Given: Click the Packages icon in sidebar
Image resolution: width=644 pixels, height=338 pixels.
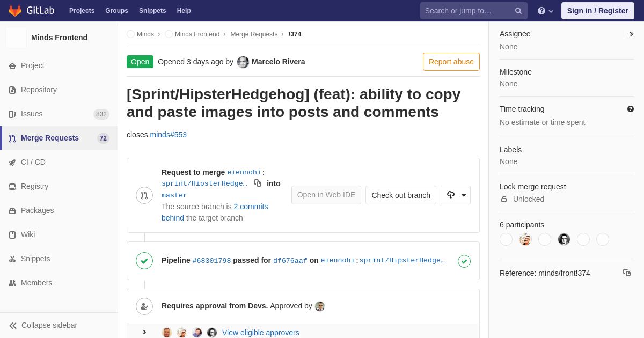Looking at the screenshot, I should 12,211.
